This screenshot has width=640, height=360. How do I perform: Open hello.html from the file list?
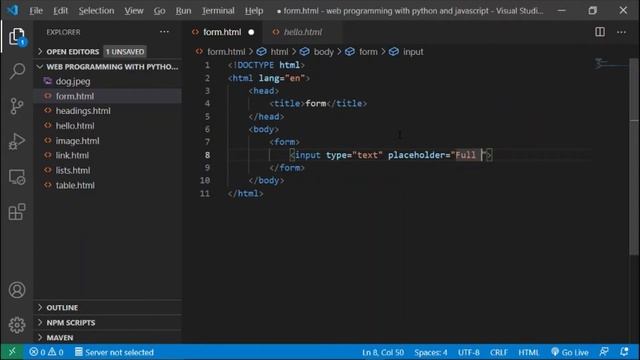point(75,126)
